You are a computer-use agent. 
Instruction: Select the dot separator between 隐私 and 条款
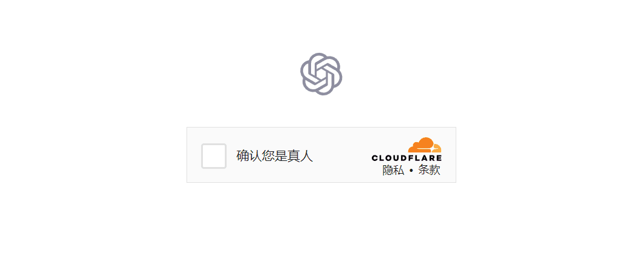[411, 170]
